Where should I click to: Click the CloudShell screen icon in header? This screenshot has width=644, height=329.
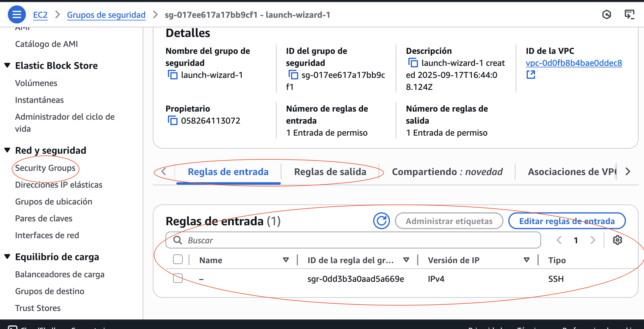pyautogui.click(x=629, y=14)
